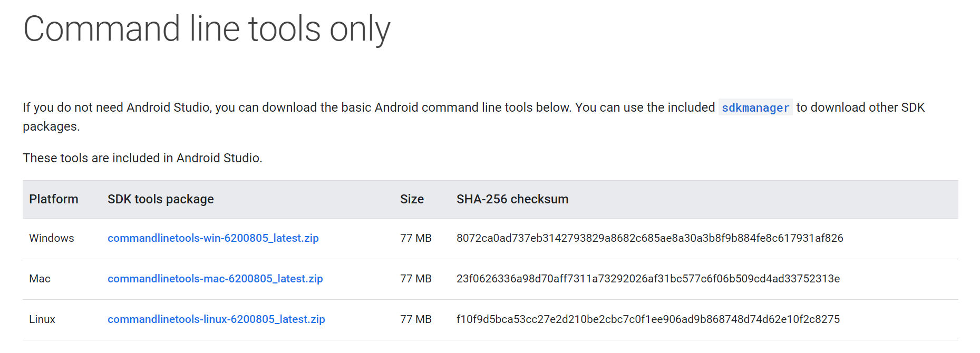Click the 77 MB size in Mac row
This screenshot has width=980, height=353.
(416, 279)
